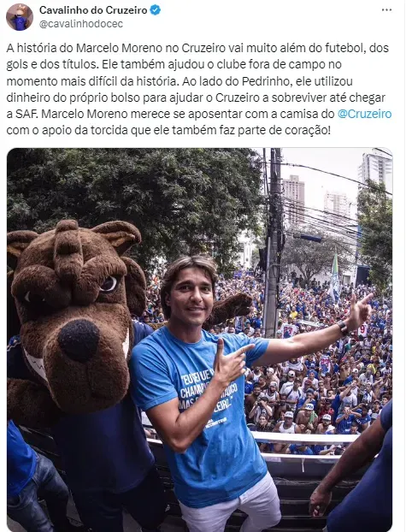Click the @cavalinhodocec handle
The height and width of the screenshot is (532, 406).
click(81, 24)
